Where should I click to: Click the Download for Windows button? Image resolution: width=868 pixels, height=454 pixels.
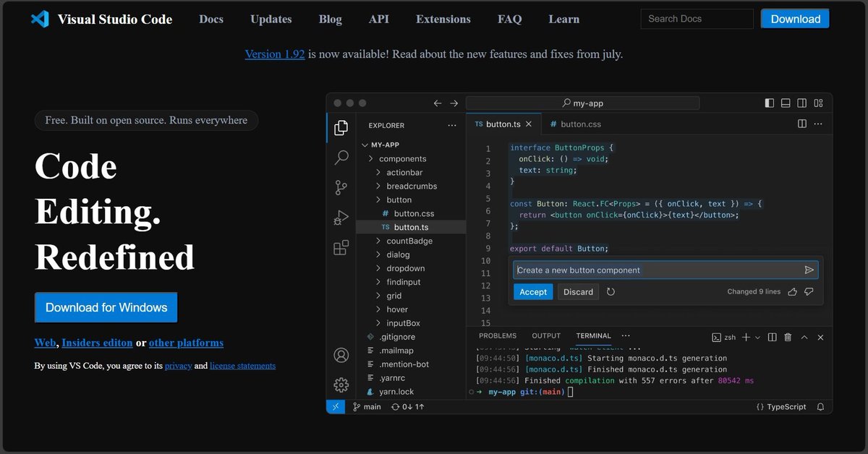point(106,307)
